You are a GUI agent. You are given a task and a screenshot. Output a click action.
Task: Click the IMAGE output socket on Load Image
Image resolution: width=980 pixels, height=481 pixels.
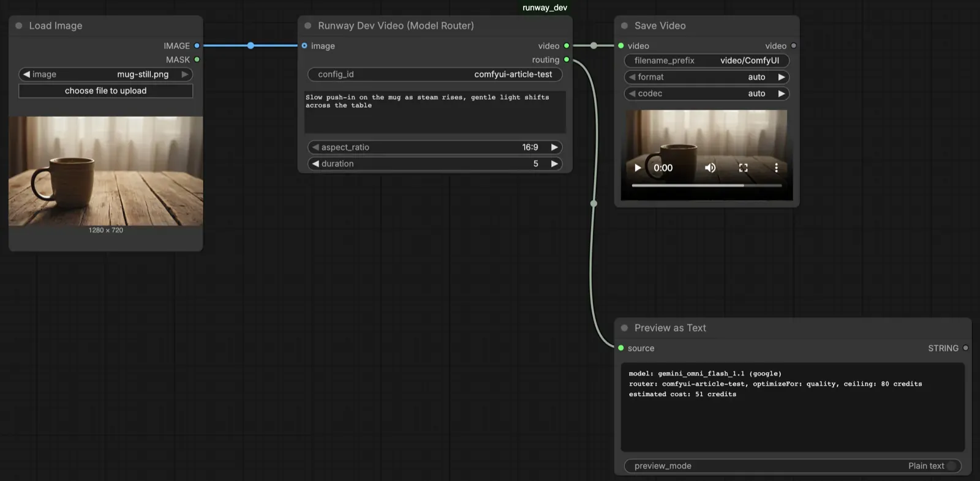click(x=197, y=46)
